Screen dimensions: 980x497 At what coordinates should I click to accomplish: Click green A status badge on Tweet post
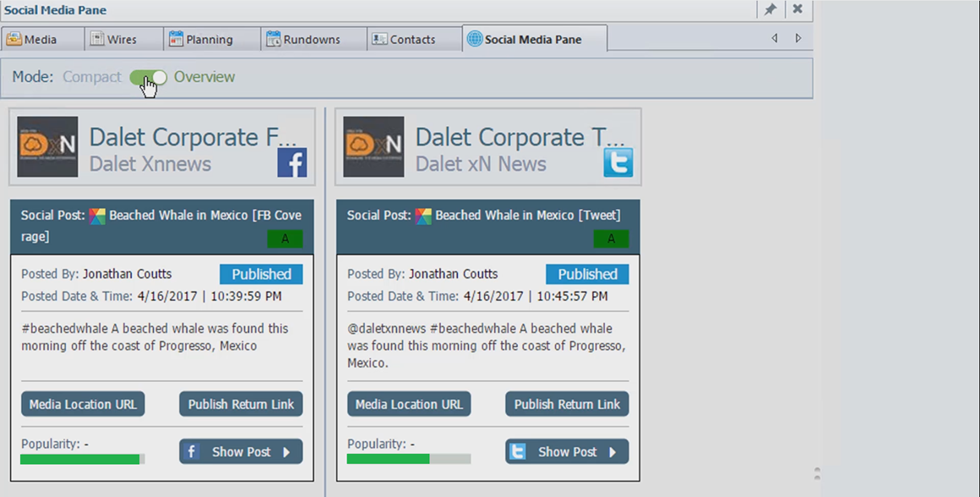(611, 239)
